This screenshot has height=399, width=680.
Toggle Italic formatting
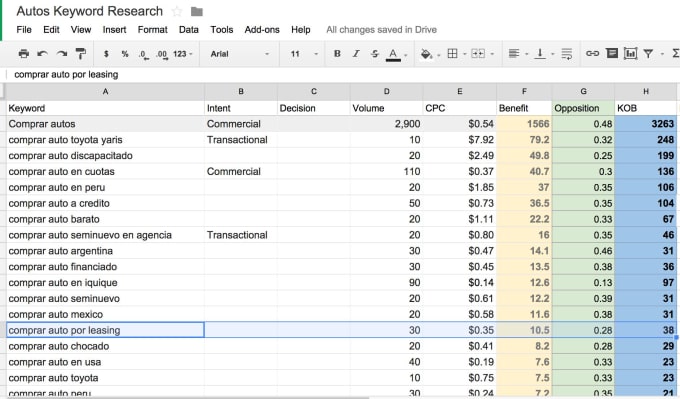coord(356,54)
